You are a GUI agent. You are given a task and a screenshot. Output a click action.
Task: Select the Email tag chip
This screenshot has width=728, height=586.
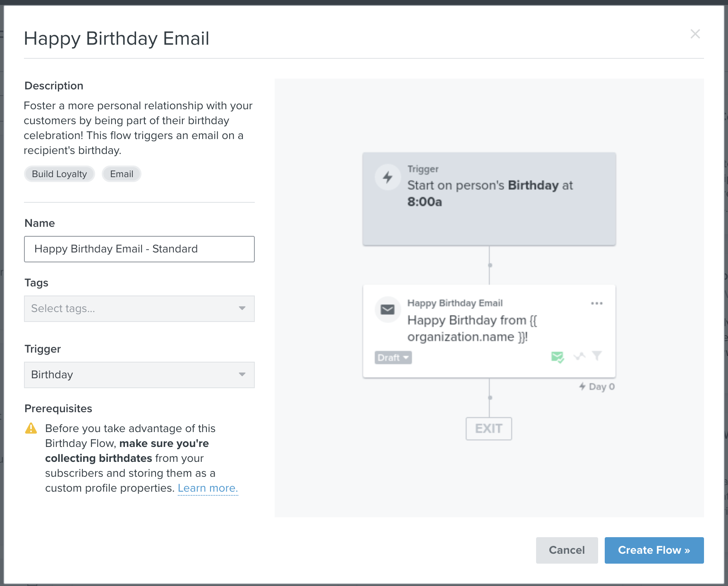pos(122,174)
